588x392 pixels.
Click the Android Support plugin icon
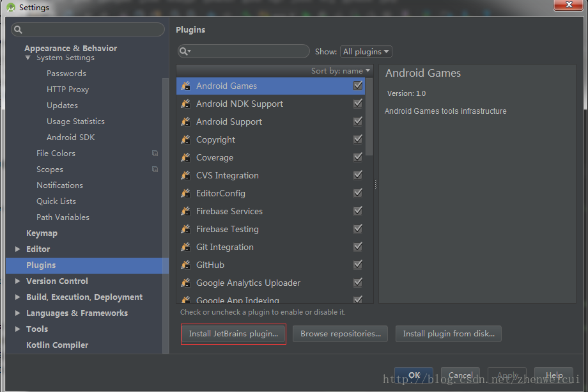pyautogui.click(x=185, y=122)
